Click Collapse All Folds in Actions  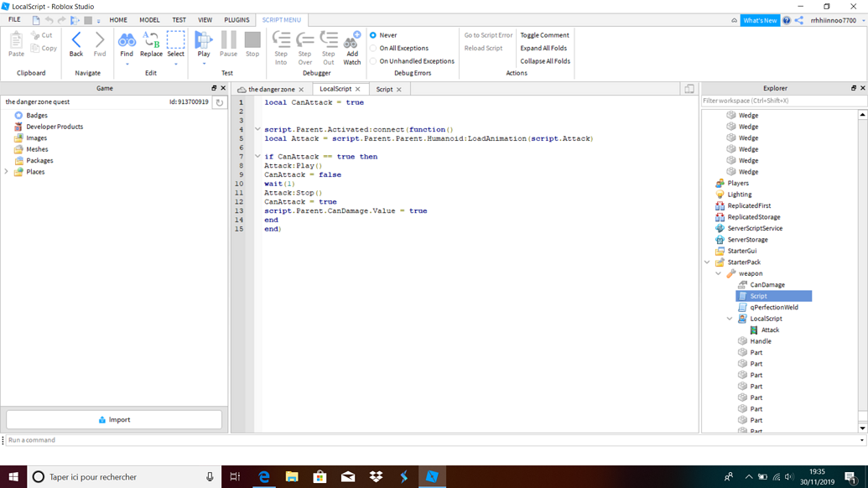click(543, 60)
